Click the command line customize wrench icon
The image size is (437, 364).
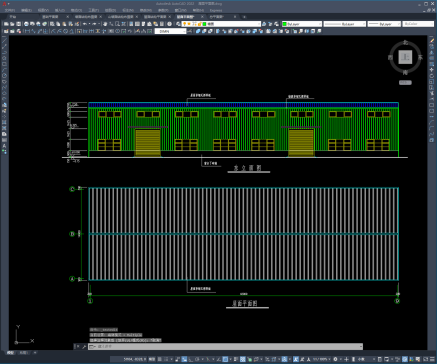point(84,347)
